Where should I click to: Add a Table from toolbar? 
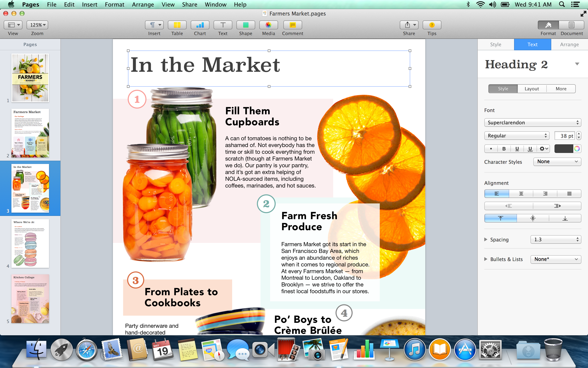point(177,25)
